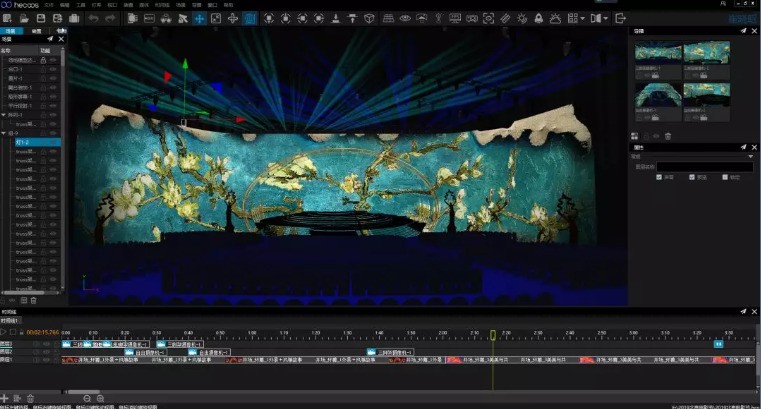Undo the last action with toolbar arrow
This screenshot has width=761, height=409.
(93, 18)
